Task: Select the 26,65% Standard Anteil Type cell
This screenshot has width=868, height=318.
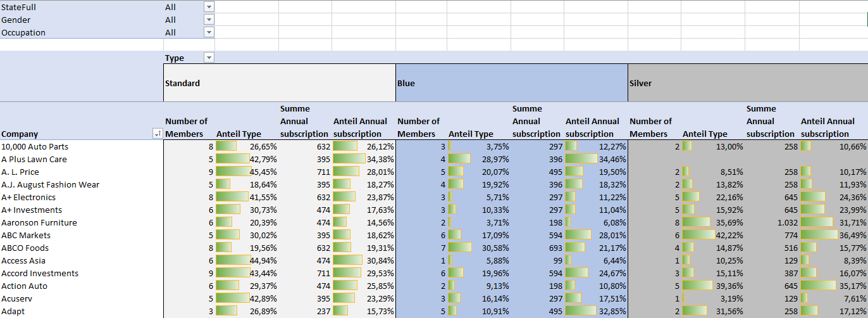Action: 247,146
